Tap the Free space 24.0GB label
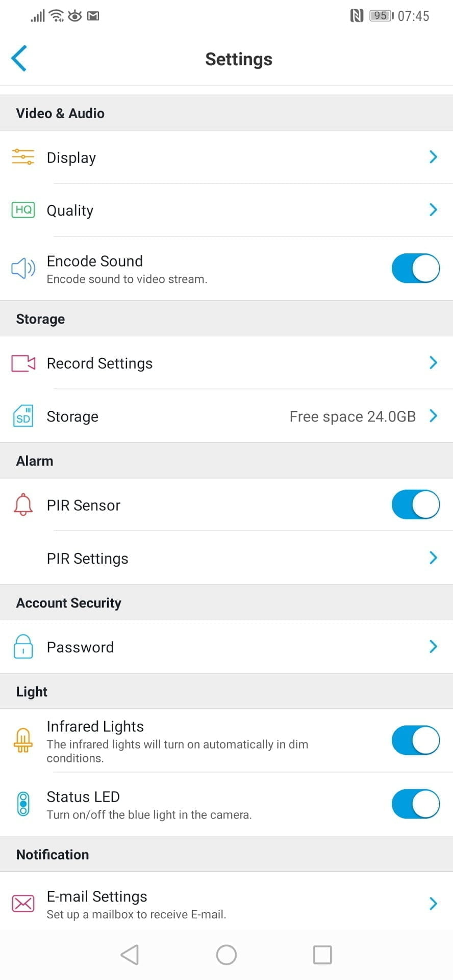453x980 pixels. pos(353,416)
